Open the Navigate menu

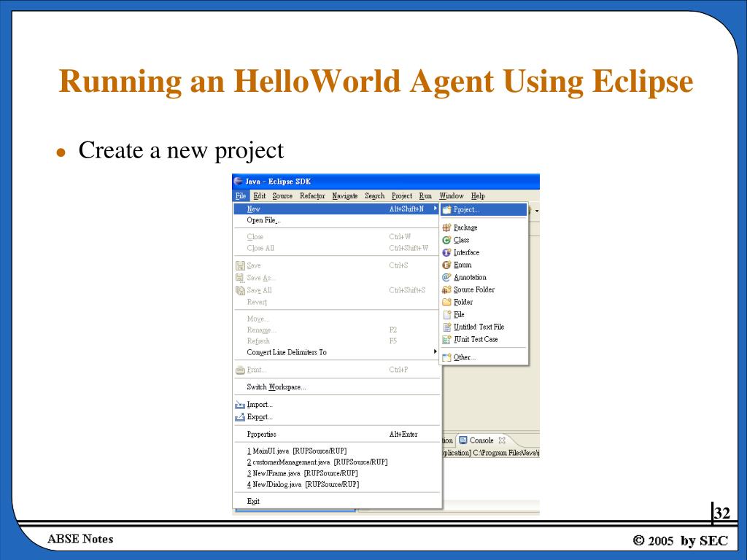pyautogui.click(x=345, y=195)
